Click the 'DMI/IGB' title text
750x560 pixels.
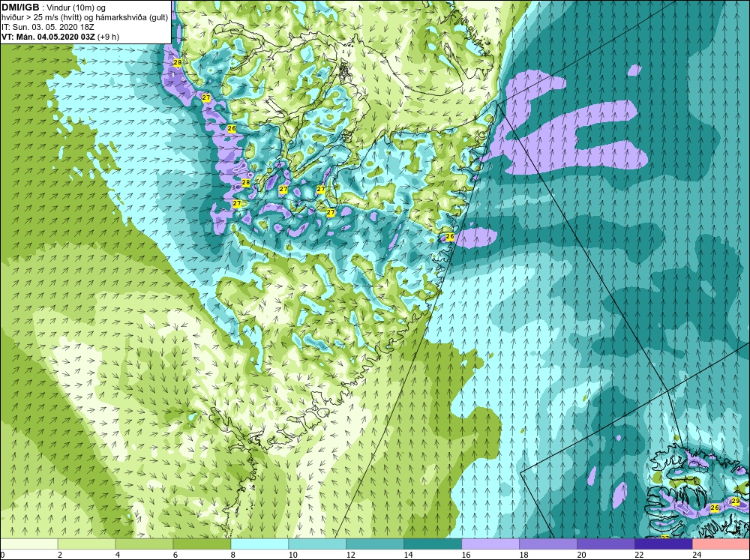pos(20,7)
